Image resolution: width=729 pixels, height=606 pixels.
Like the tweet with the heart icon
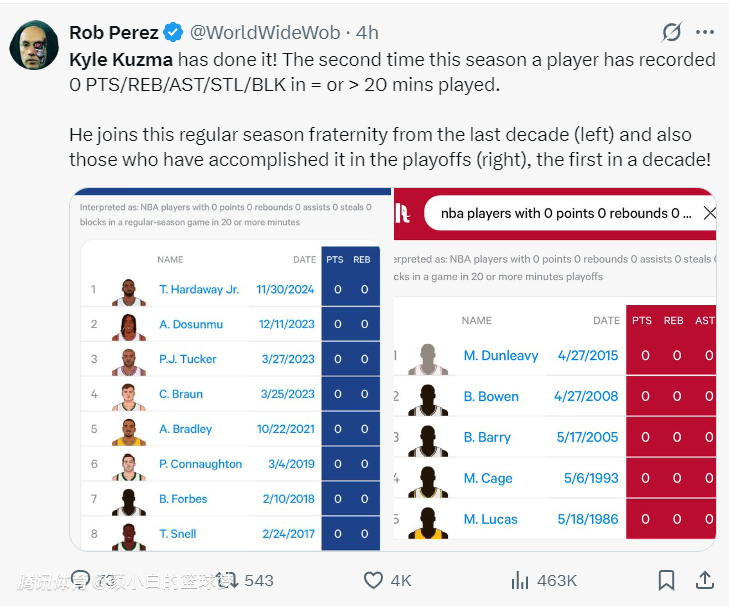click(373, 580)
